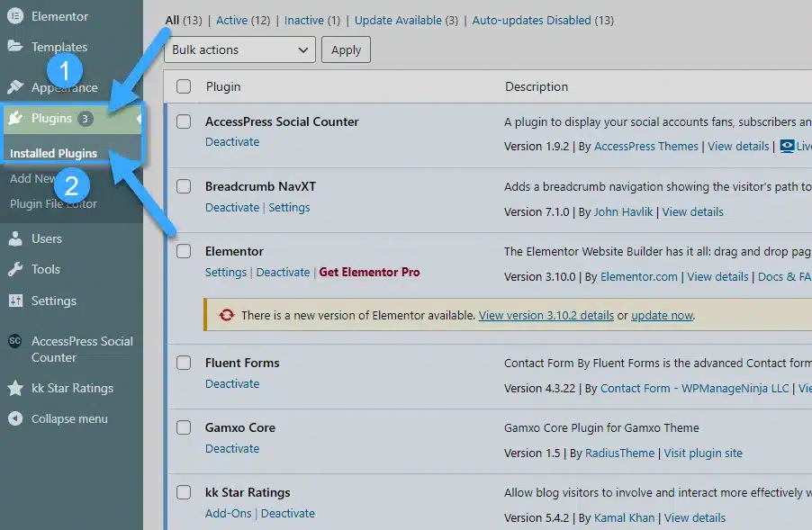This screenshot has width=812, height=530.
Task: Deactivate kk Star Ratings plugin
Action: point(287,514)
